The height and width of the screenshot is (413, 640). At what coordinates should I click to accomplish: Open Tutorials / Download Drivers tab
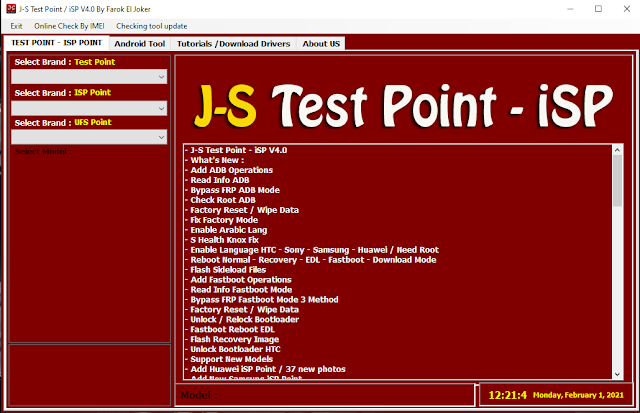pyautogui.click(x=233, y=44)
